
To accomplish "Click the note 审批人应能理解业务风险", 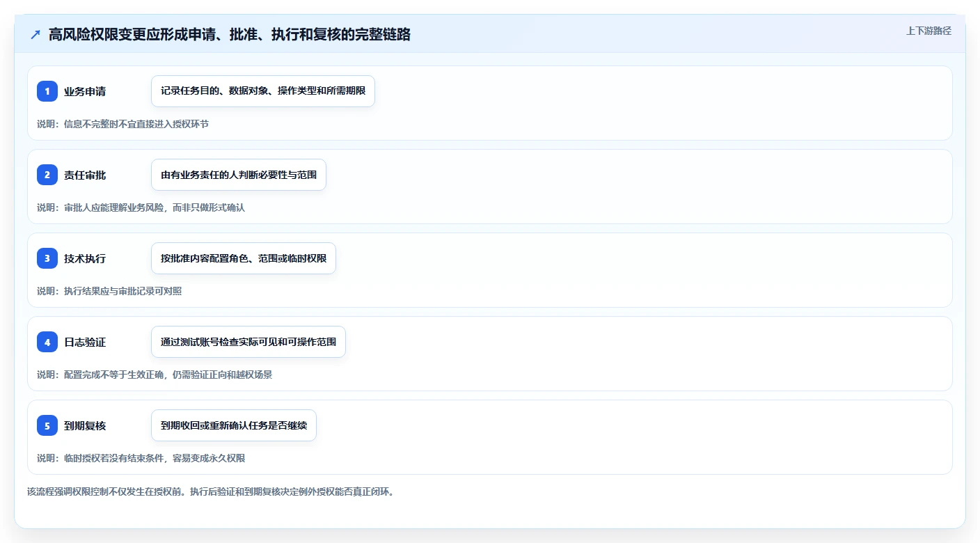I will pyautogui.click(x=141, y=207).
